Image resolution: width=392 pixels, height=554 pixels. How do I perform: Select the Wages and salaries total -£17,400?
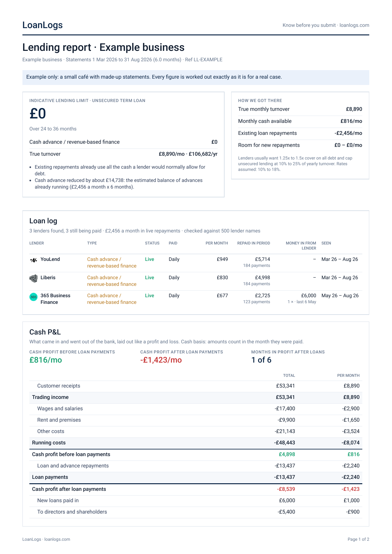pos(285,409)
